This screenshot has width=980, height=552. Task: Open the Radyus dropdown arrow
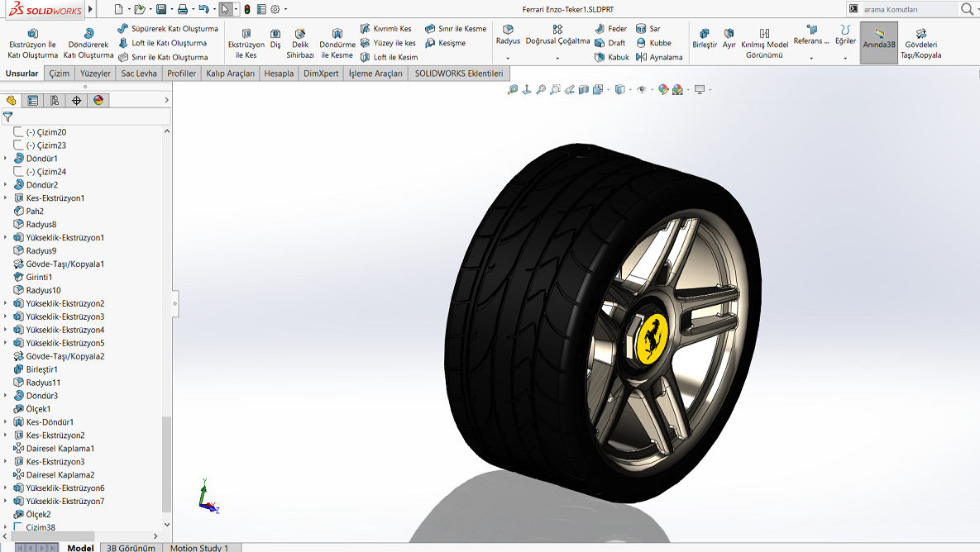(x=508, y=58)
